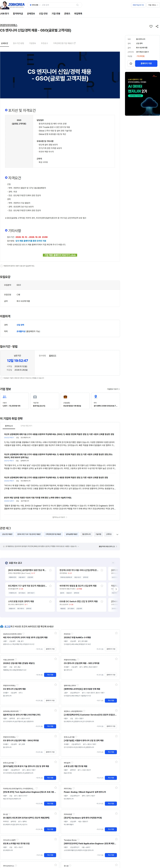Toggle the star scrap button beside 홈페이지 지원

tap(131, 63)
